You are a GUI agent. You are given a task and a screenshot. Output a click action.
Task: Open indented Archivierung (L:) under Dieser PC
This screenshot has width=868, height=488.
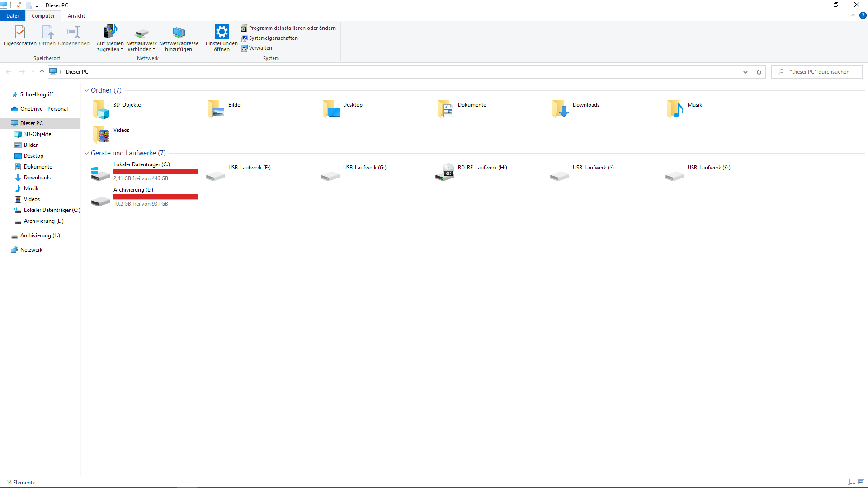tap(43, 221)
